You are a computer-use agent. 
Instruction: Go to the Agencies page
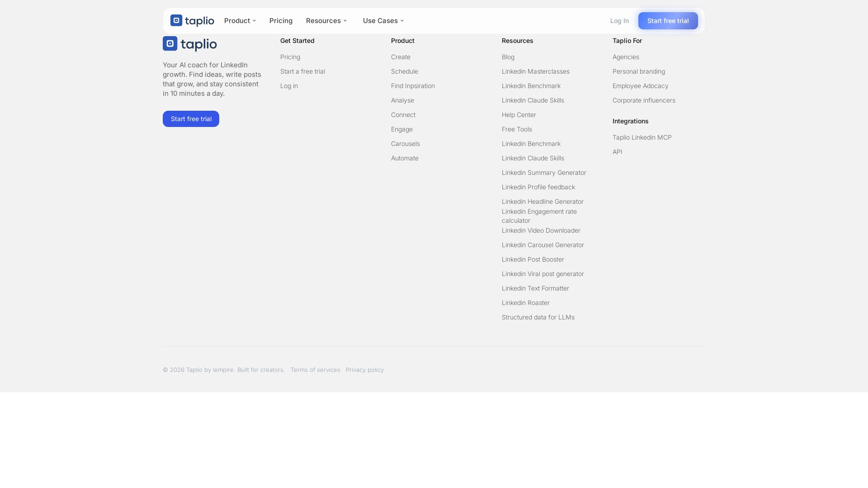626,57
